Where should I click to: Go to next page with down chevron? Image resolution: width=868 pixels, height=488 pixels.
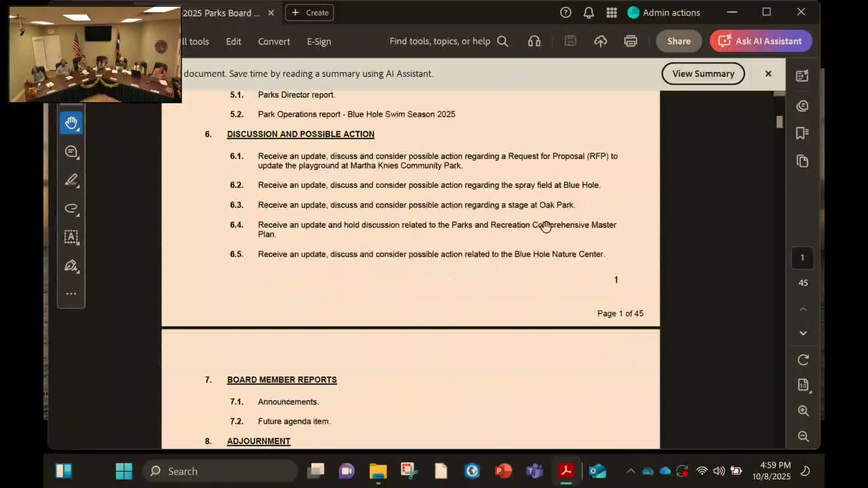coord(803,333)
